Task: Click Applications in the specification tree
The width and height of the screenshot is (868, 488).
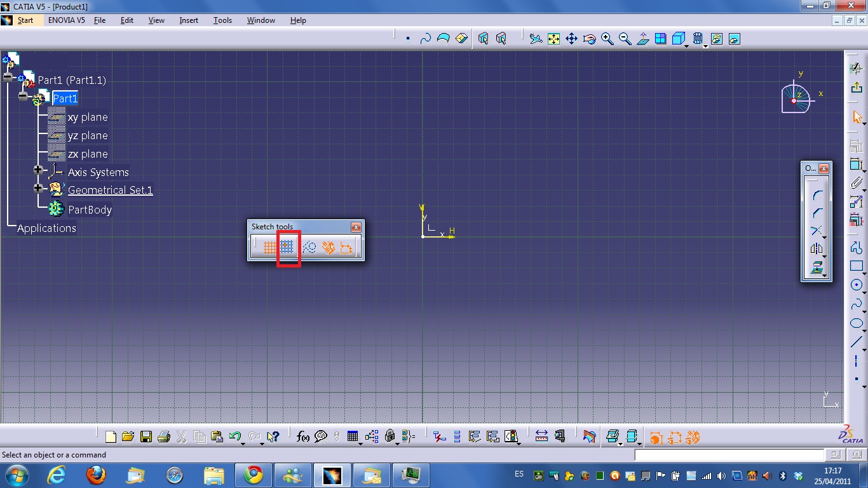Action: pyautogui.click(x=46, y=228)
